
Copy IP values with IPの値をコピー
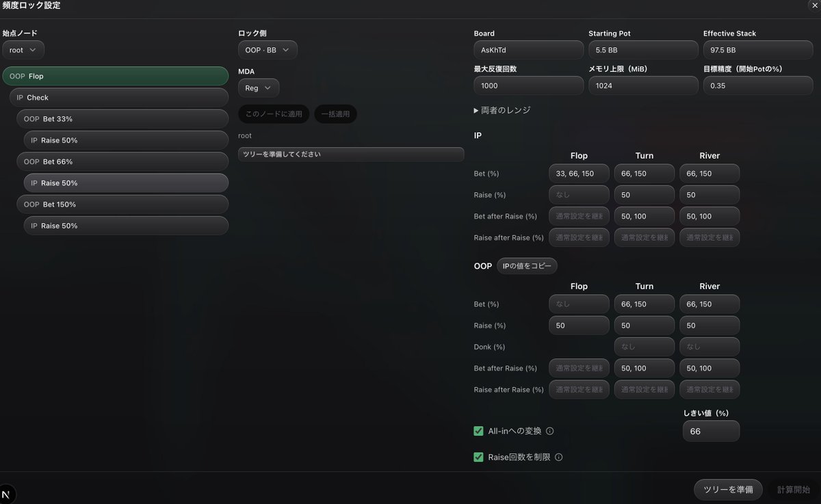point(527,266)
